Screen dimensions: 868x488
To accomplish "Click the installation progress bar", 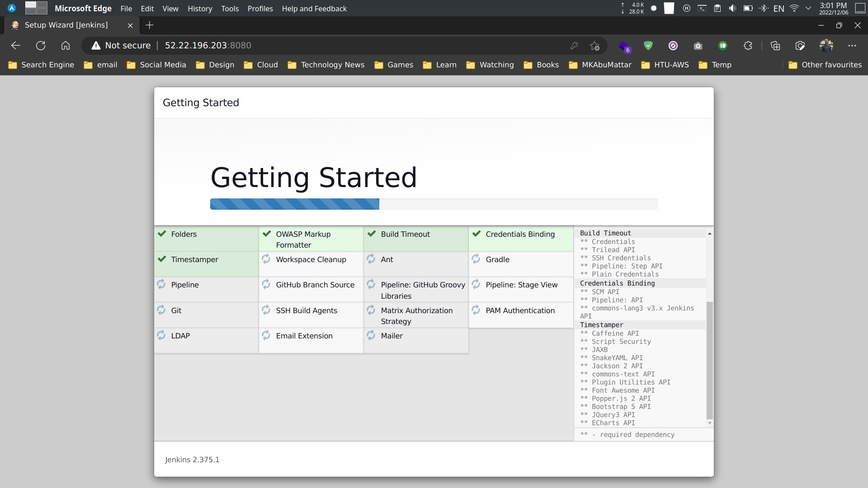I will click(x=433, y=204).
